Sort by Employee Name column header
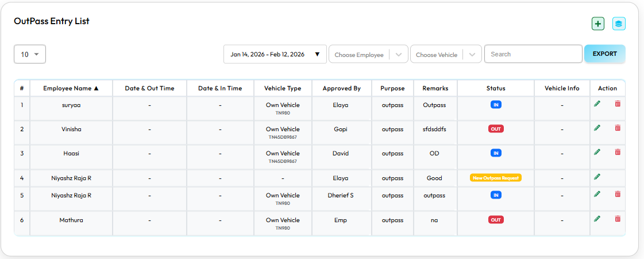The height and width of the screenshot is (259, 644). tap(71, 89)
